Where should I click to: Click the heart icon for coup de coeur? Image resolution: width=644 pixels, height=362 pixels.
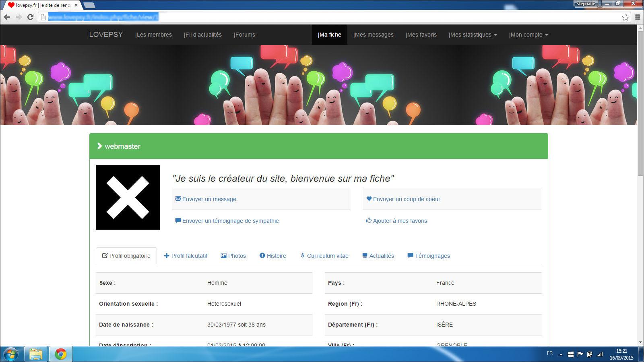[x=369, y=199]
